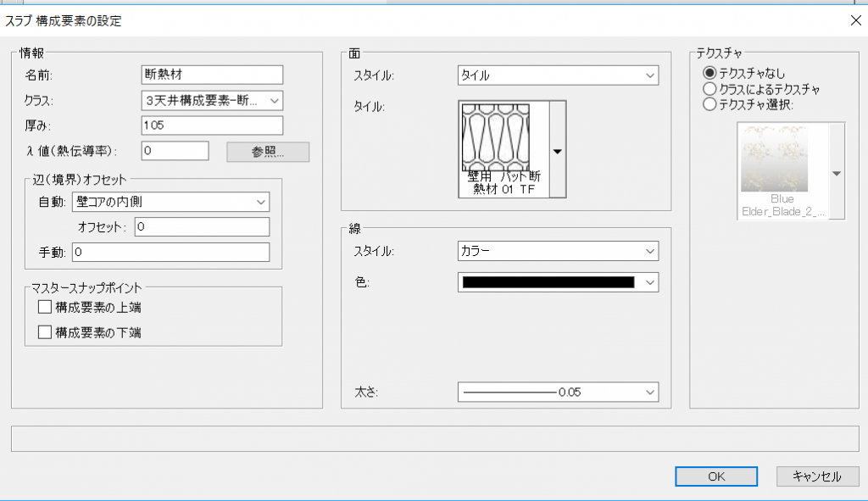Image resolution: width=868 pixels, height=501 pixels.
Task: Click the キャンセル button
Action: point(817,476)
